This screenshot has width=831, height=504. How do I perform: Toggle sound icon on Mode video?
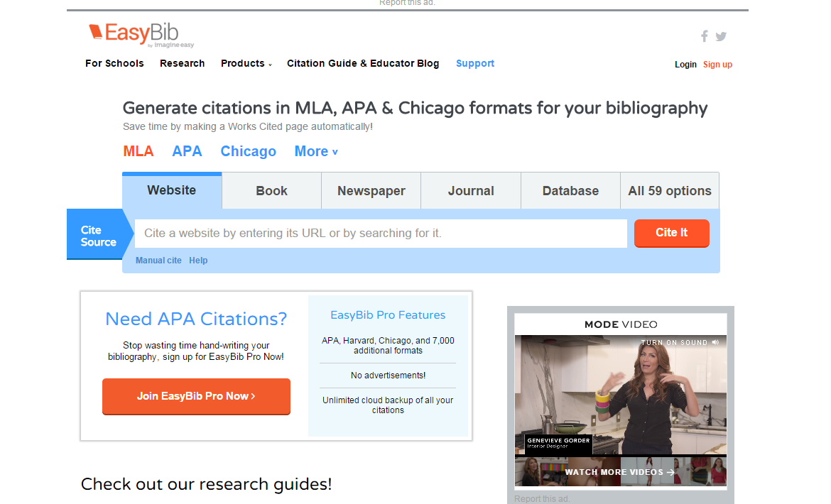click(715, 343)
